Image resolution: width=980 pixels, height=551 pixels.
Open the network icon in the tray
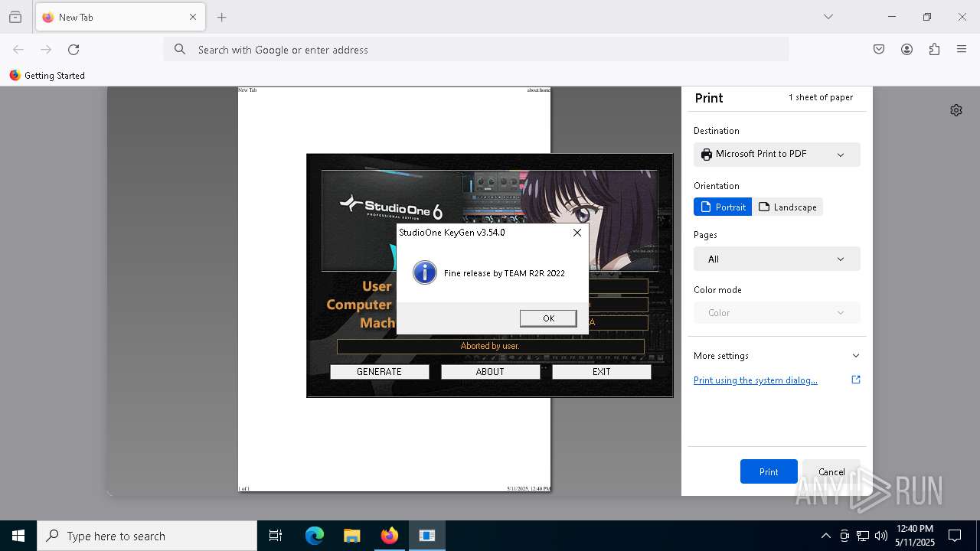[x=863, y=536]
